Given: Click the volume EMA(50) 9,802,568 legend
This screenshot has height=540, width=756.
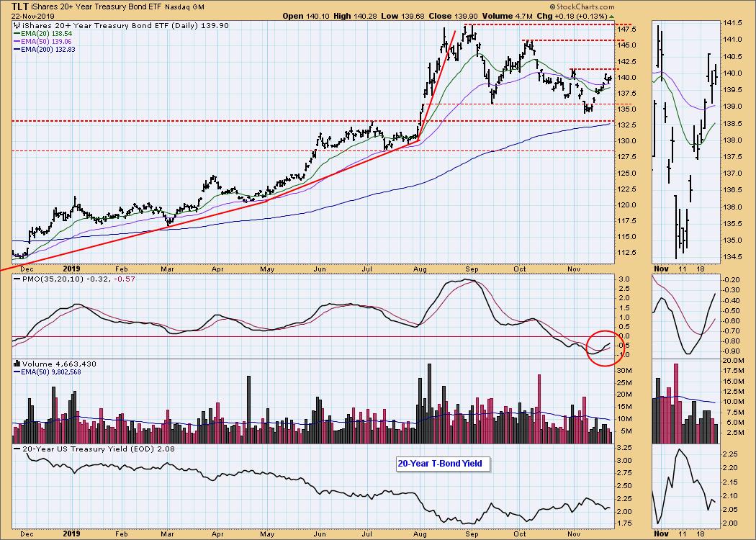Looking at the screenshot, I should coord(48,372).
